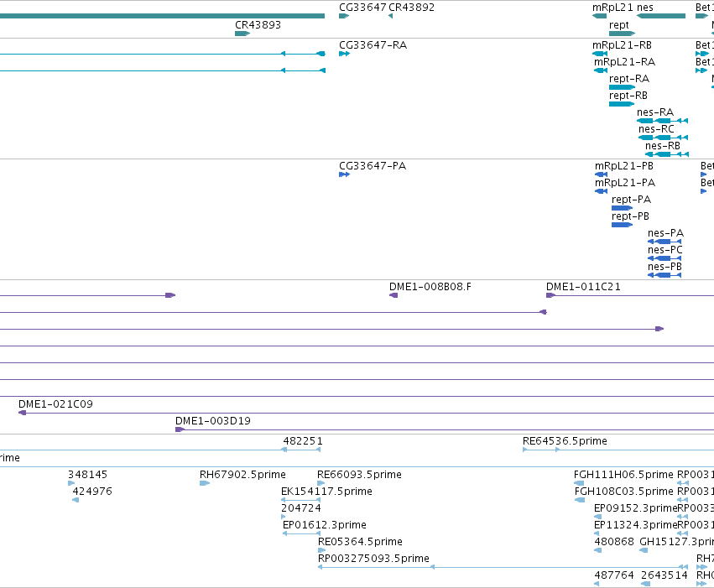Select transcript nes-RC
Screen dimensions: 714x588
click(x=656, y=129)
